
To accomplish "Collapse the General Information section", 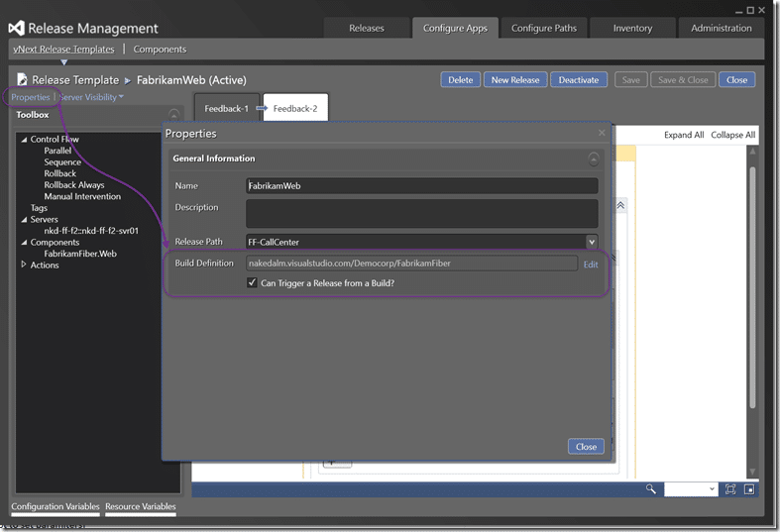I will [x=594, y=160].
